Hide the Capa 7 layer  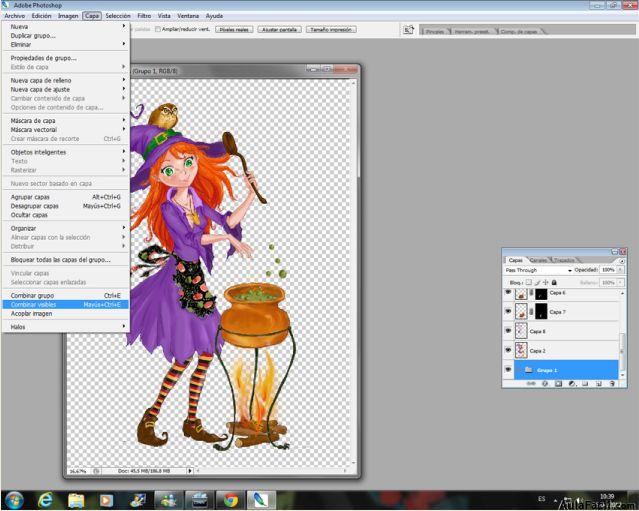coord(508,311)
